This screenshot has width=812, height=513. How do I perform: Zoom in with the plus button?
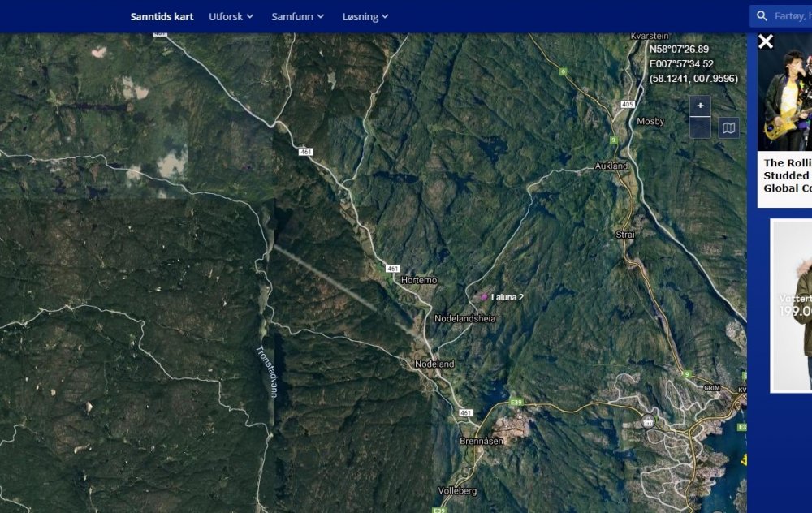click(x=700, y=106)
